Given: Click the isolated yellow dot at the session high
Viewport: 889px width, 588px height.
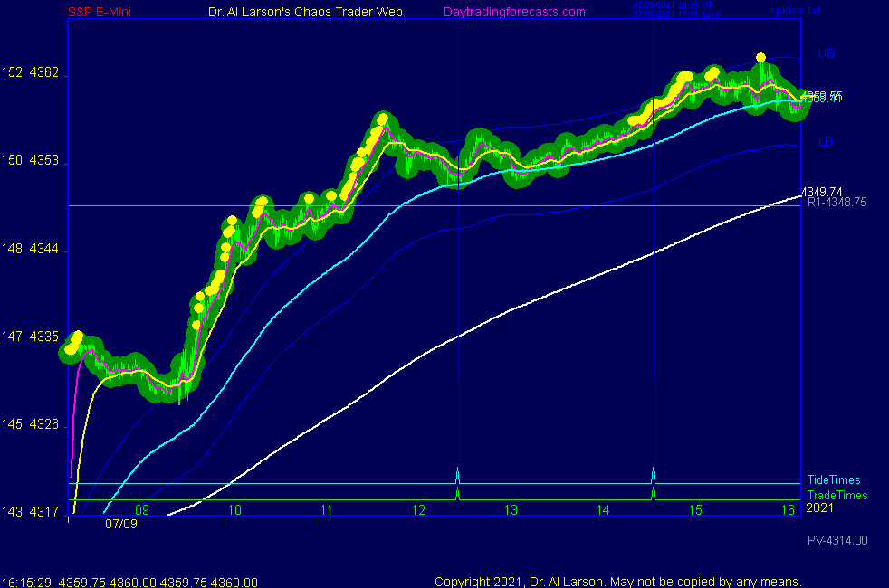Looking at the screenshot, I should (x=760, y=57).
